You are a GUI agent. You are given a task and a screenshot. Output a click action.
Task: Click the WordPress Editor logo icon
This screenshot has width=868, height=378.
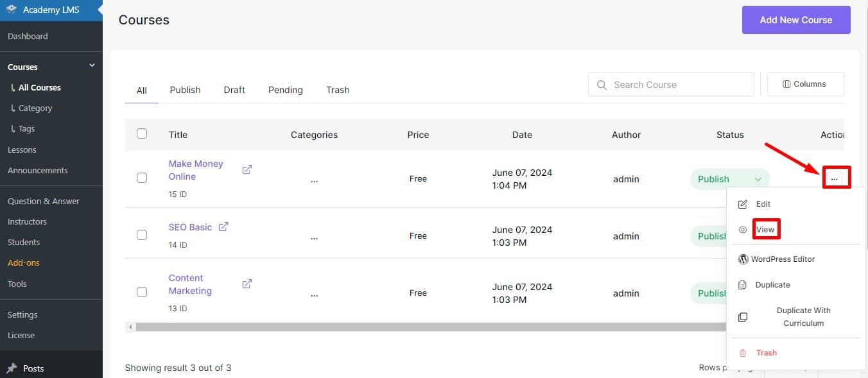pos(743,259)
